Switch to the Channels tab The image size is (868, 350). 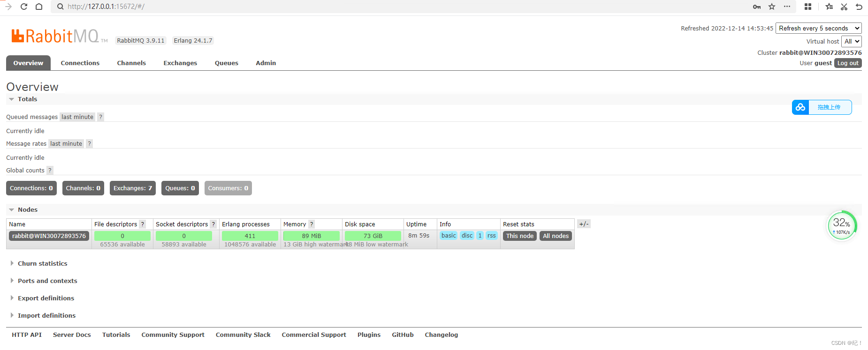tap(131, 63)
